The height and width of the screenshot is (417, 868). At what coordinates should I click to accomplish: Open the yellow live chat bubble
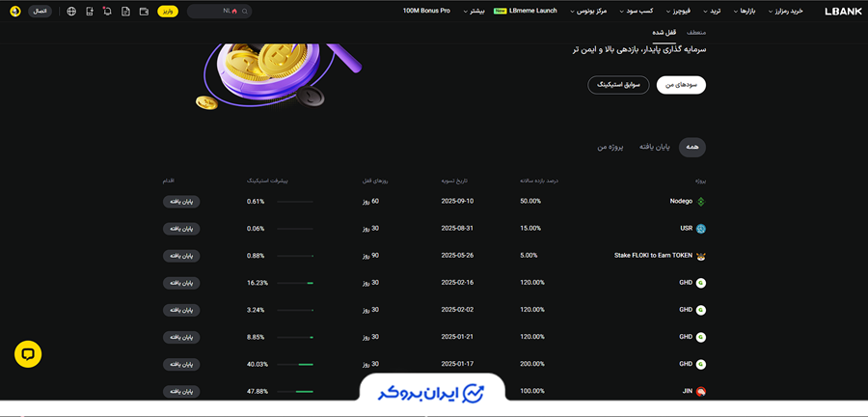point(28,354)
